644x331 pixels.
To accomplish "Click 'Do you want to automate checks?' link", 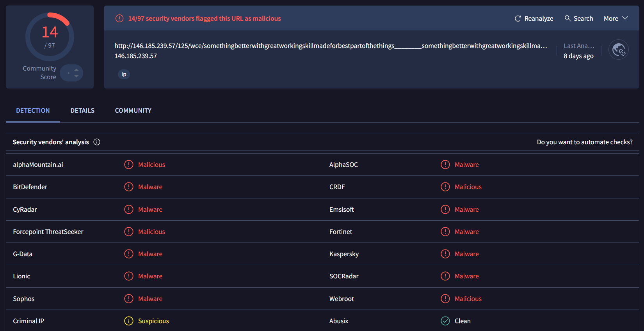I will pos(584,142).
